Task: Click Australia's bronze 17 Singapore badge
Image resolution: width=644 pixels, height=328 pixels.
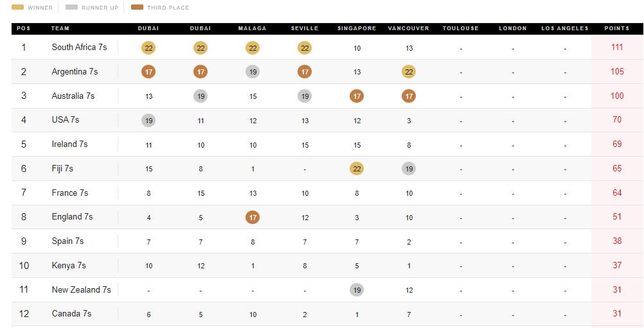Action: pos(357,96)
